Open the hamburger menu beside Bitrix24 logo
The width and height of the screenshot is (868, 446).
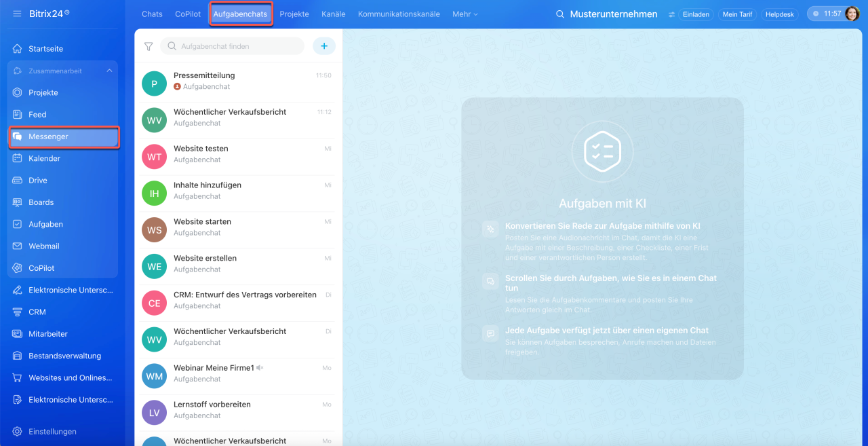click(x=17, y=14)
